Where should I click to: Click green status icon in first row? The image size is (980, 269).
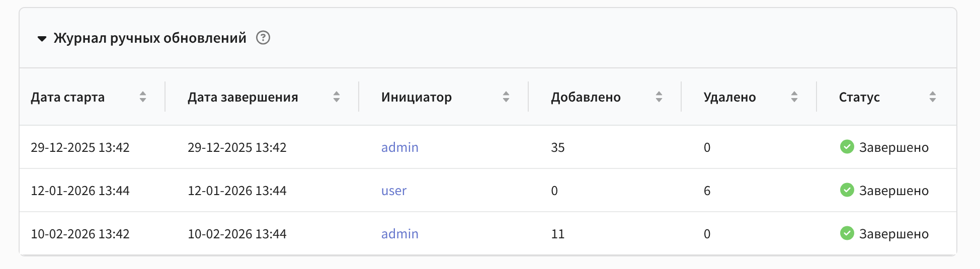click(x=847, y=147)
